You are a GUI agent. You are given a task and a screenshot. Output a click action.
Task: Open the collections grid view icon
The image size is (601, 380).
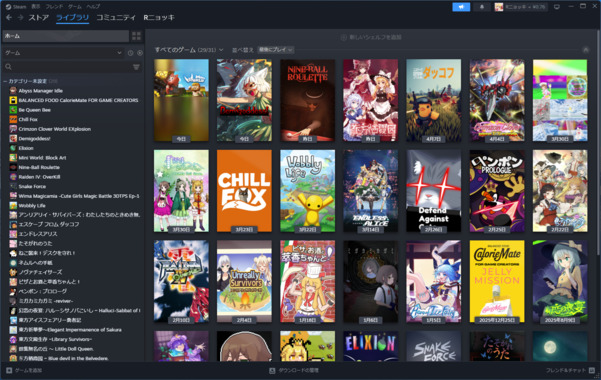point(136,36)
